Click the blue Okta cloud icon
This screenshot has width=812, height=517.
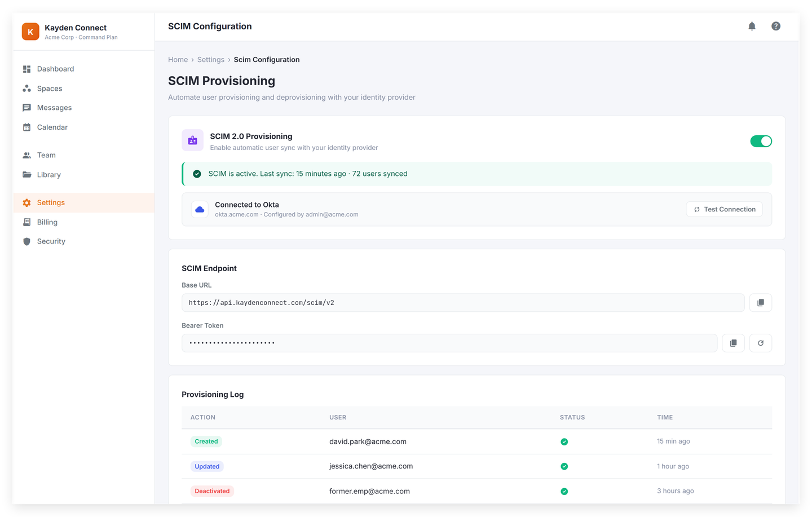click(200, 209)
